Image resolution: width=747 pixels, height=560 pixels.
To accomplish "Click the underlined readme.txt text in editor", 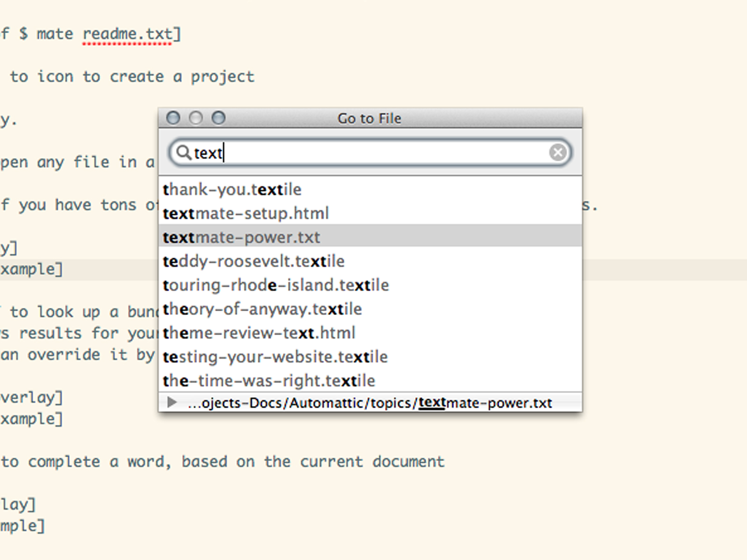I will 127,34.
